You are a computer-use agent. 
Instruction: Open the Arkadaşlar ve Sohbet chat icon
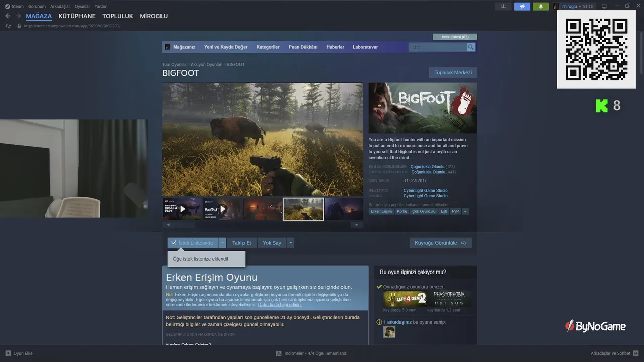coord(636,353)
